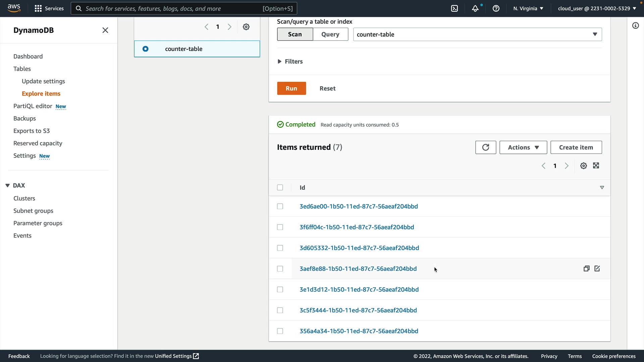Open the Actions dropdown menu
The width and height of the screenshot is (644, 362).
523,147
